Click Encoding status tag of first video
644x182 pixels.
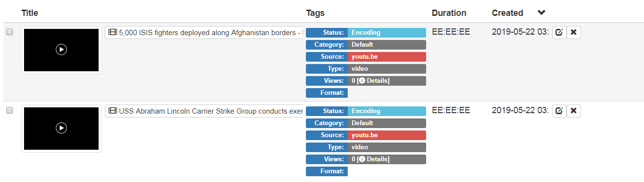(x=387, y=33)
